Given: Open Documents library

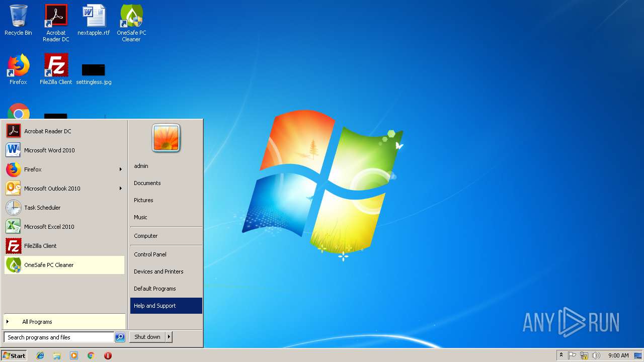Looking at the screenshot, I should click(x=166, y=183).
